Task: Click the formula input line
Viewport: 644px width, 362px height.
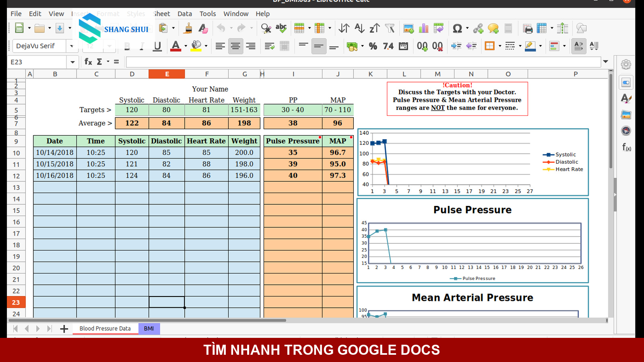Action: tap(363, 62)
